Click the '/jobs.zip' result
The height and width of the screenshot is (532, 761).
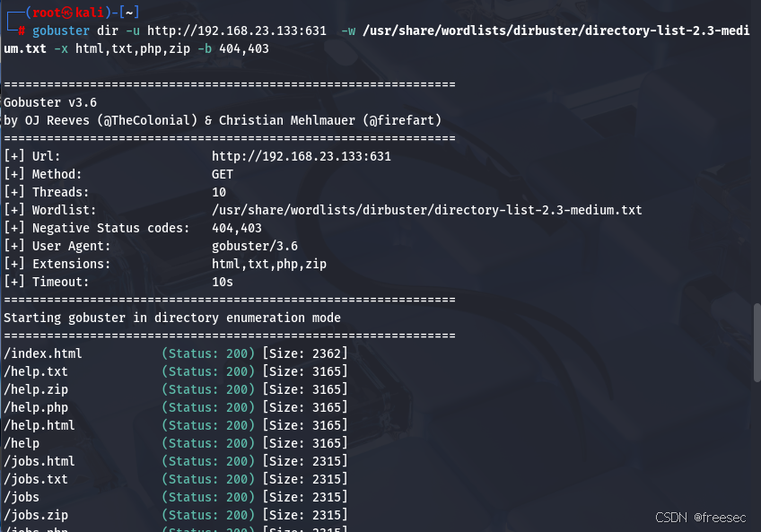tap(36, 516)
